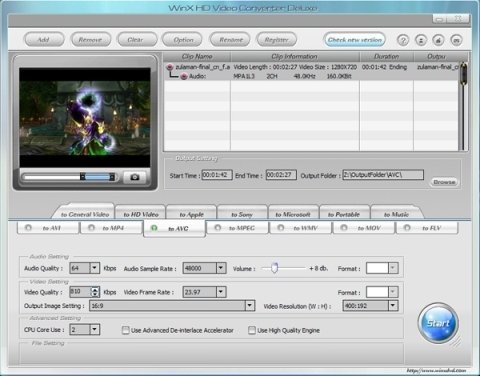Image resolution: width=480 pixels, height=376 pixels.
Task: Enable Use Advanced De-interlace Accelerator
Action: (126, 330)
